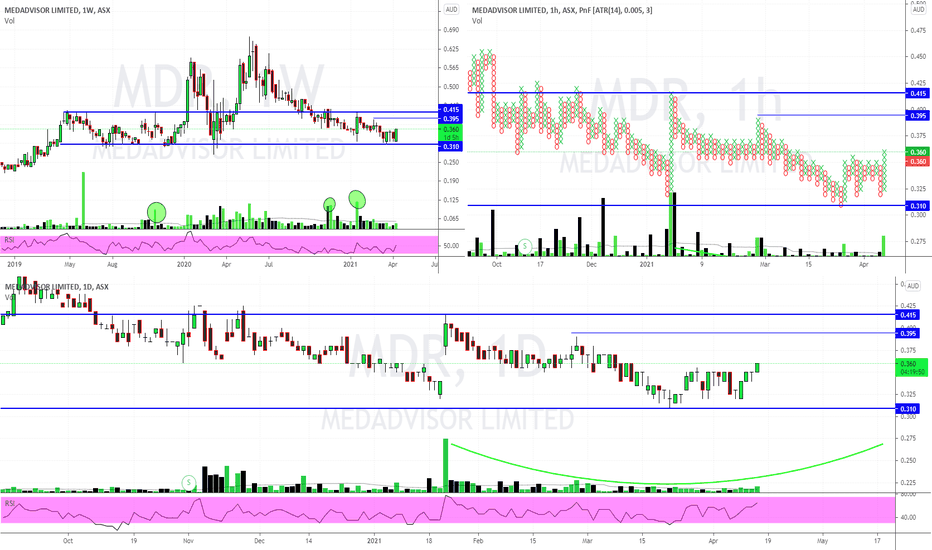Click the 'Feb' date label on the daily time axis

478,541
